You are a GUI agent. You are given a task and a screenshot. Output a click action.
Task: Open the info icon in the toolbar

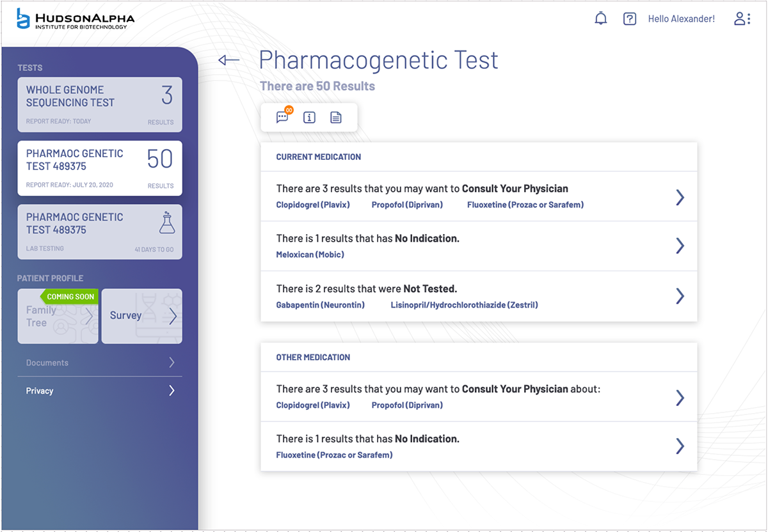309,118
